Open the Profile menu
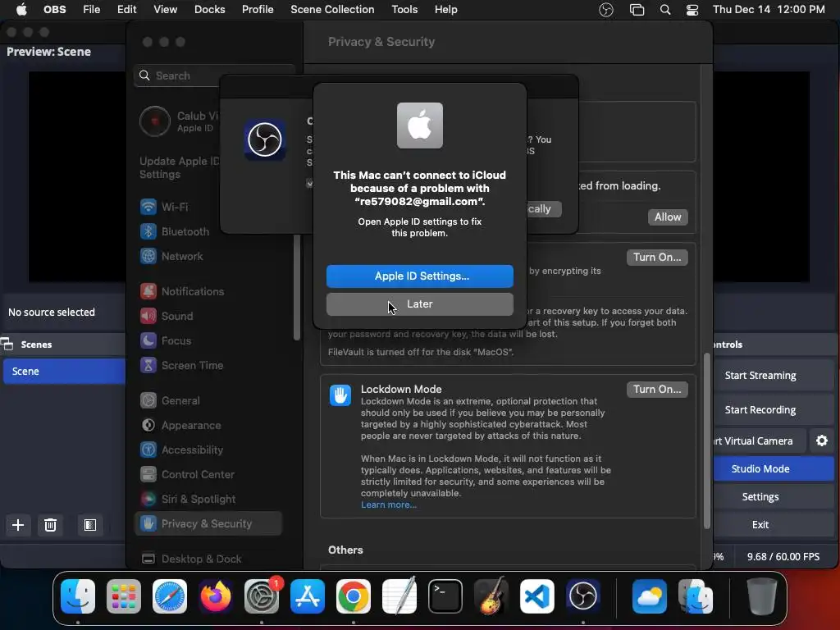840x630 pixels. [258, 10]
